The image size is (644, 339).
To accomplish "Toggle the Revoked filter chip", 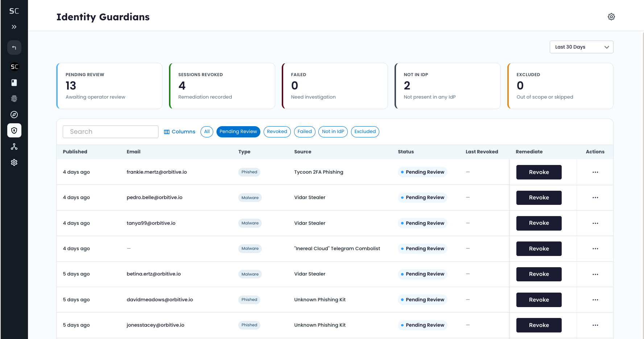I will (277, 132).
